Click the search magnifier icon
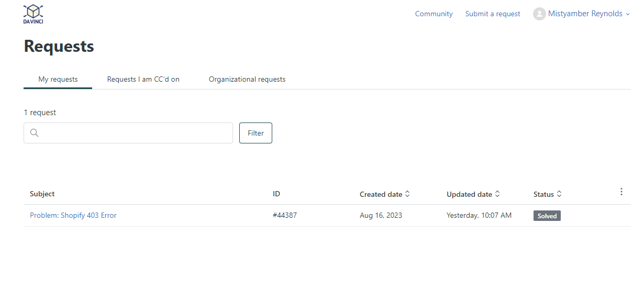 pyautogui.click(x=35, y=133)
